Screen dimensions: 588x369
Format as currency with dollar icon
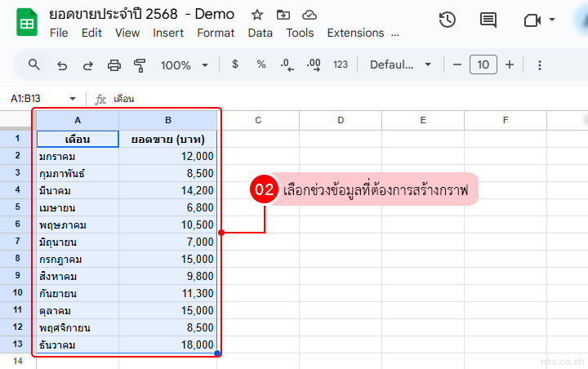235,64
